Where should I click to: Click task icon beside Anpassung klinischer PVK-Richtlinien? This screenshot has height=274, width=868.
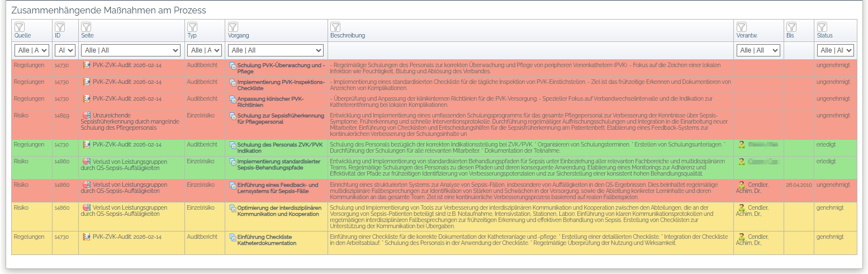click(233, 99)
